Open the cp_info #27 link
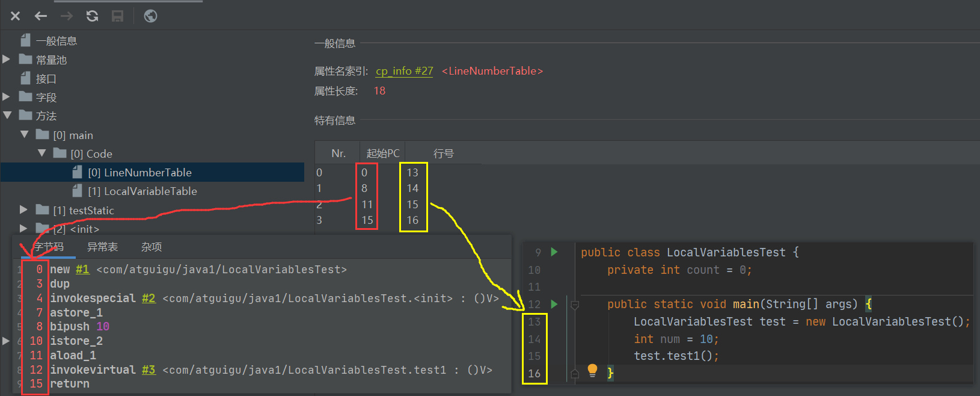The image size is (980, 396). 404,71
